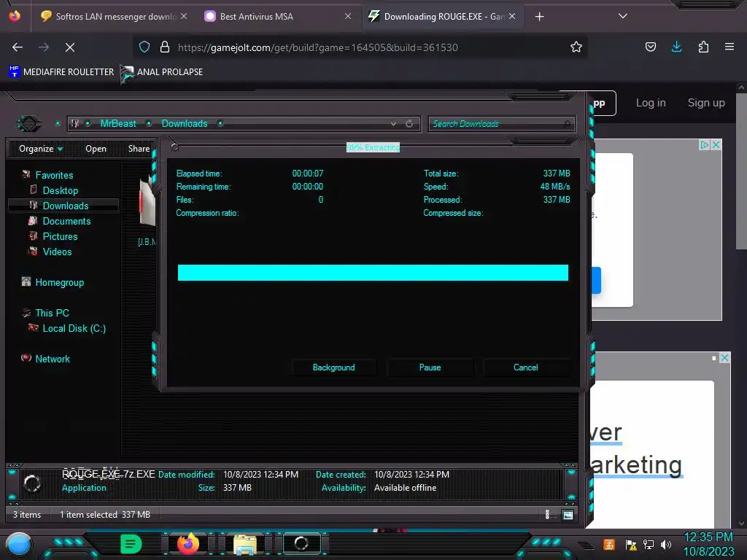
Task: Stop page loading with the X button
Action: pos(70,47)
